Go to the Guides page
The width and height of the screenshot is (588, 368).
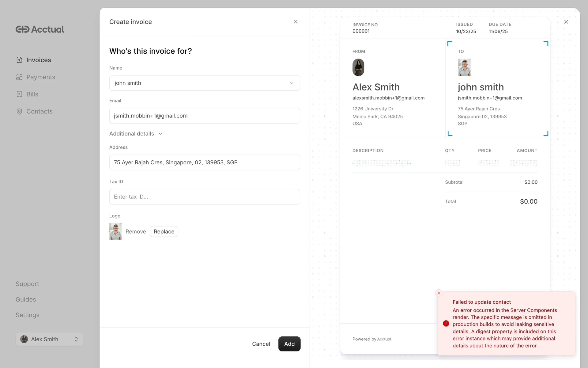[26, 299]
